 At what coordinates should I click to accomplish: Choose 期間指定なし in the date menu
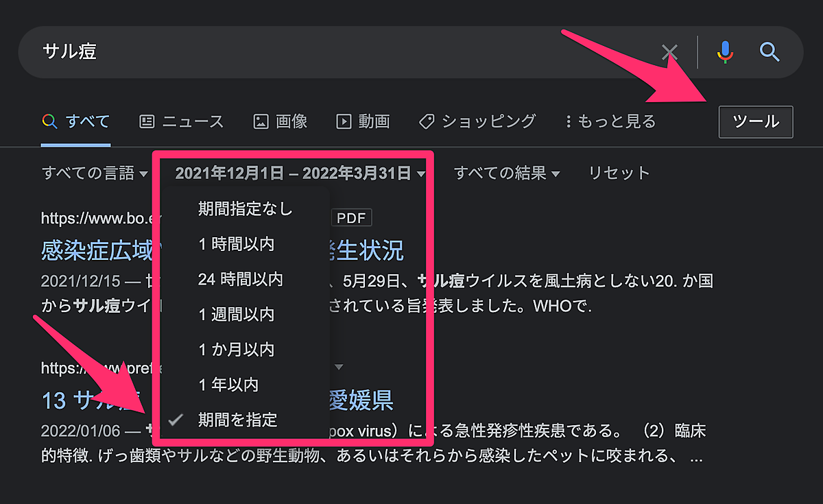click(x=246, y=209)
